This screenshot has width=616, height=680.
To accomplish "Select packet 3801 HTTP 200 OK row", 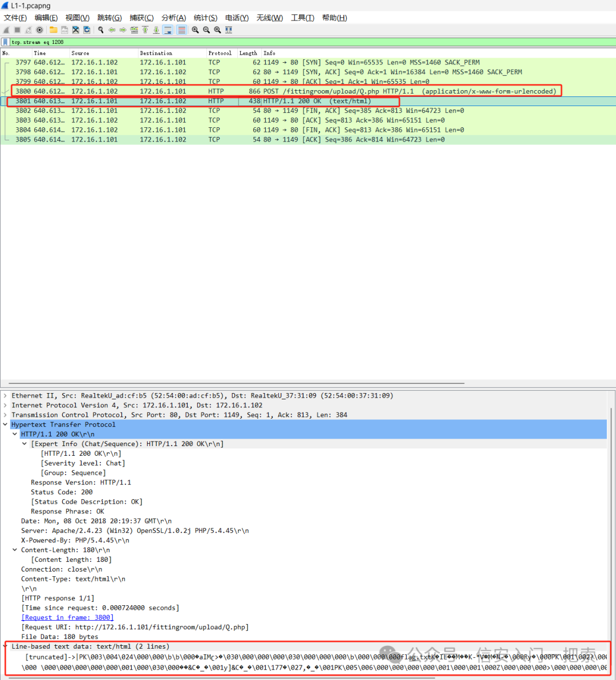I will click(x=308, y=101).
